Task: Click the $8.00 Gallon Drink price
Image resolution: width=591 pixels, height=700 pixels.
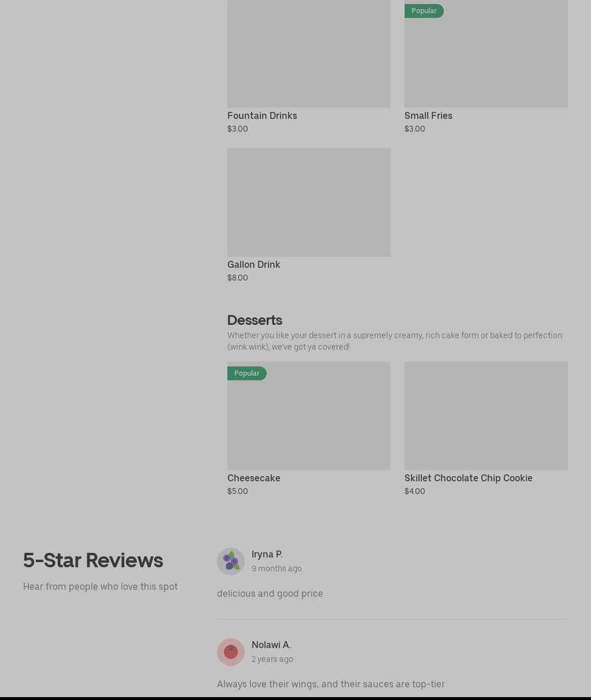Action: coord(237,278)
